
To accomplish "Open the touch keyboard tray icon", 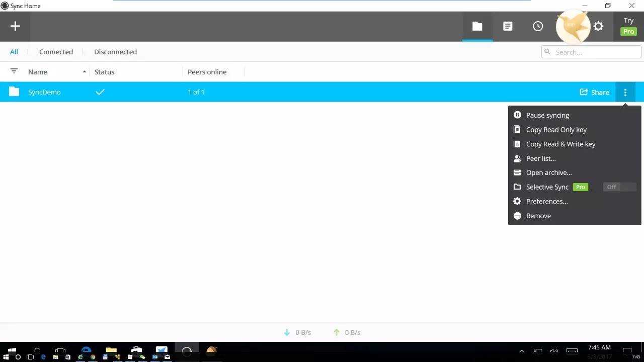I will pos(572,351).
